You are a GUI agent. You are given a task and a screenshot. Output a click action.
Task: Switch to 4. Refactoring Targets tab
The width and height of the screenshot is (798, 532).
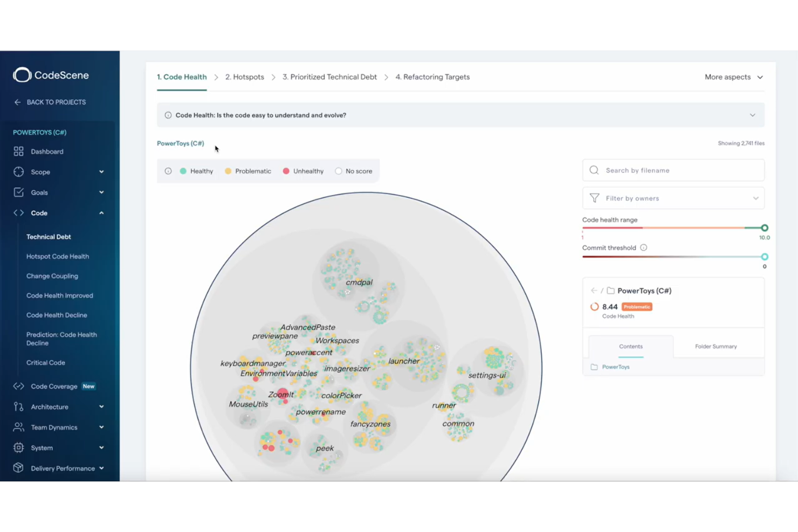pos(432,77)
